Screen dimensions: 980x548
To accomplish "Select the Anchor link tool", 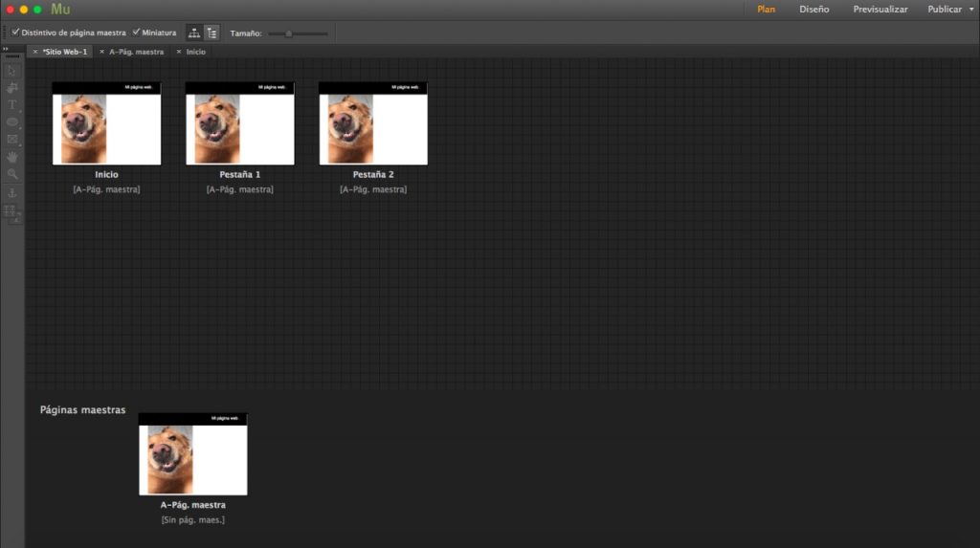I will [11, 194].
